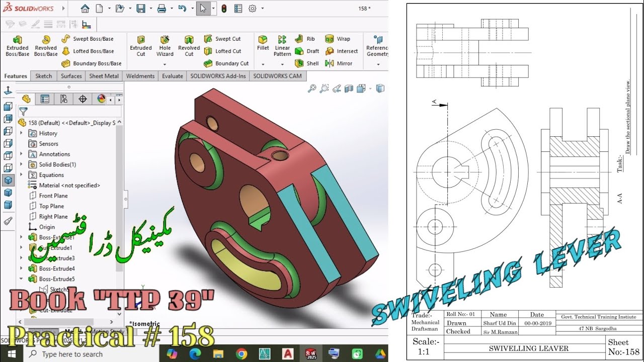644x362 pixels.
Task: Click Zoom to Fit in the view toolbar
Action: coord(312,88)
